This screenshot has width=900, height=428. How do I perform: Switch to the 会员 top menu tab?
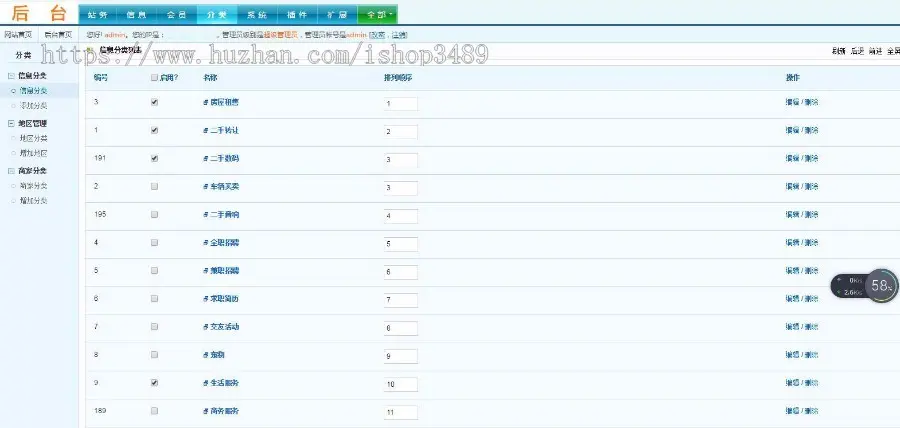[177, 15]
